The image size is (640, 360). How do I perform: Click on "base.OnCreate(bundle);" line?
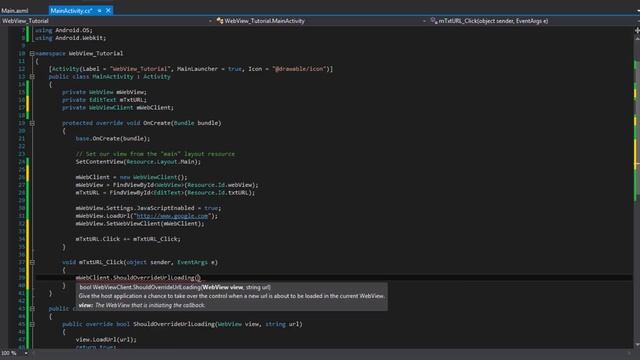click(113, 139)
